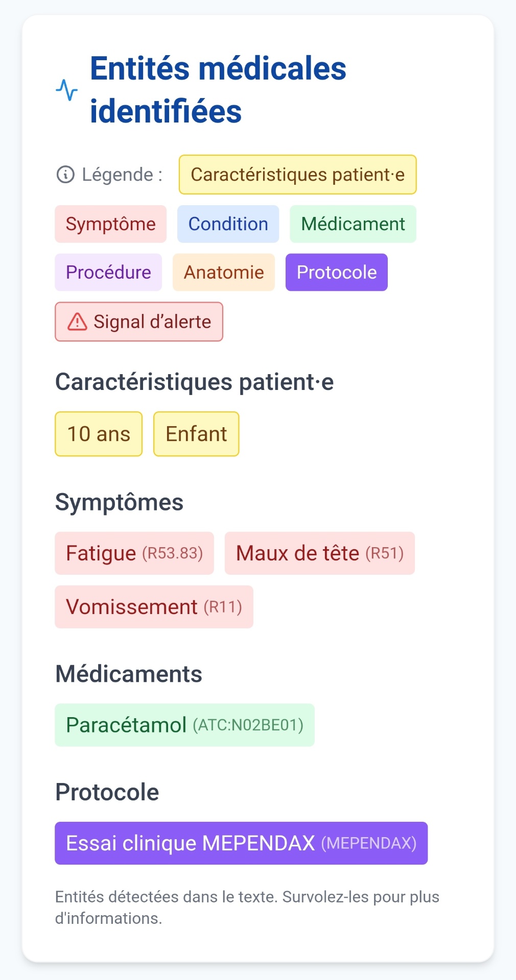The width and height of the screenshot is (516, 980).
Task: Click the purple Protocole legend tag
Action: [x=336, y=273]
